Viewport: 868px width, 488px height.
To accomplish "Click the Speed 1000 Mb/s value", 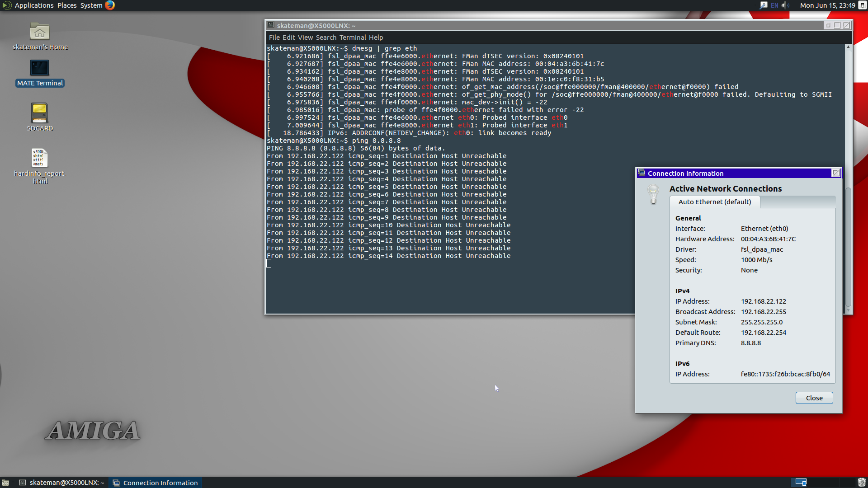I will 756,260.
